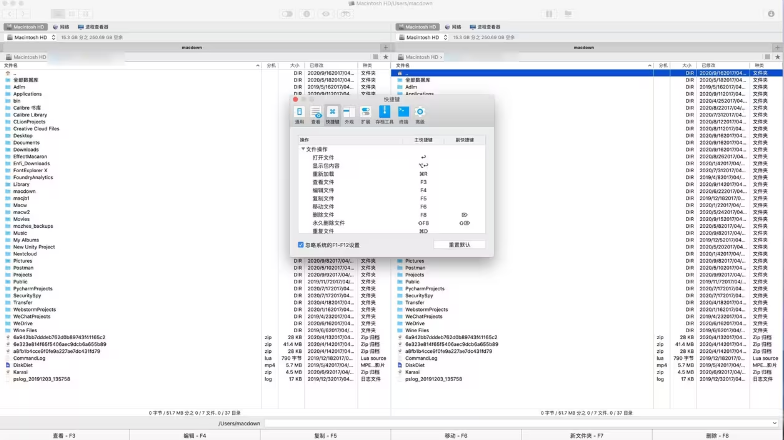Click the folder icon in main toolbar

click(568, 14)
